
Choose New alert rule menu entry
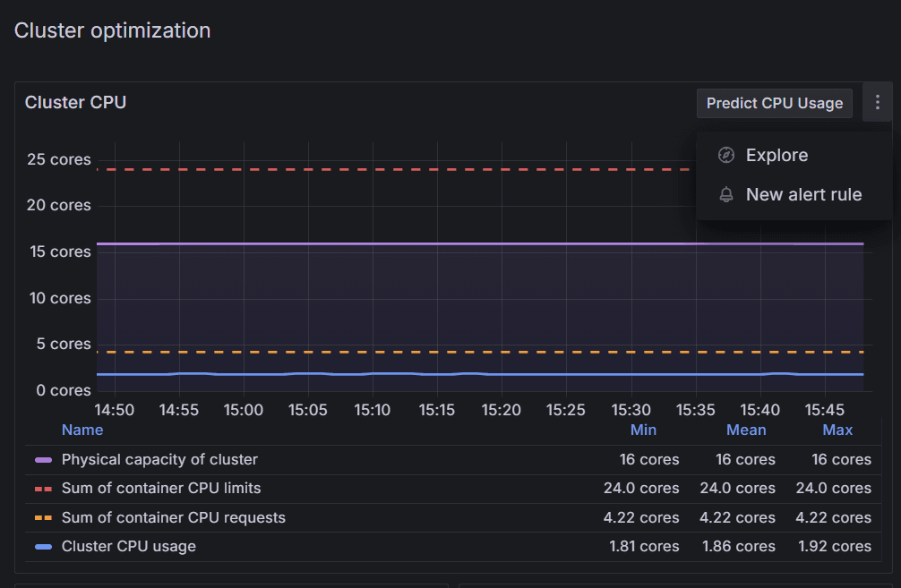coord(803,195)
